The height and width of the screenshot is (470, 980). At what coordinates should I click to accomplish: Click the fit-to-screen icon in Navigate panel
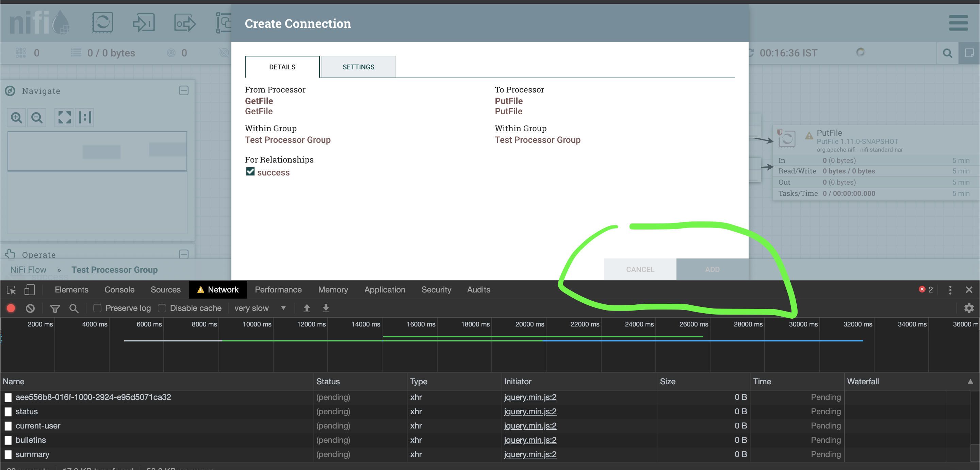pos(64,118)
